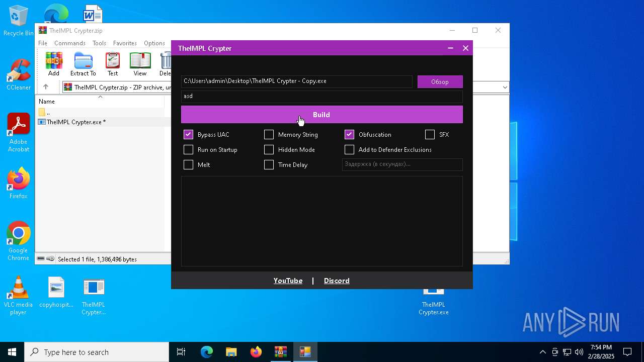This screenshot has height=362, width=644.
Task: Uncheck the Obfuscation checkbox
Action: pos(349,135)
